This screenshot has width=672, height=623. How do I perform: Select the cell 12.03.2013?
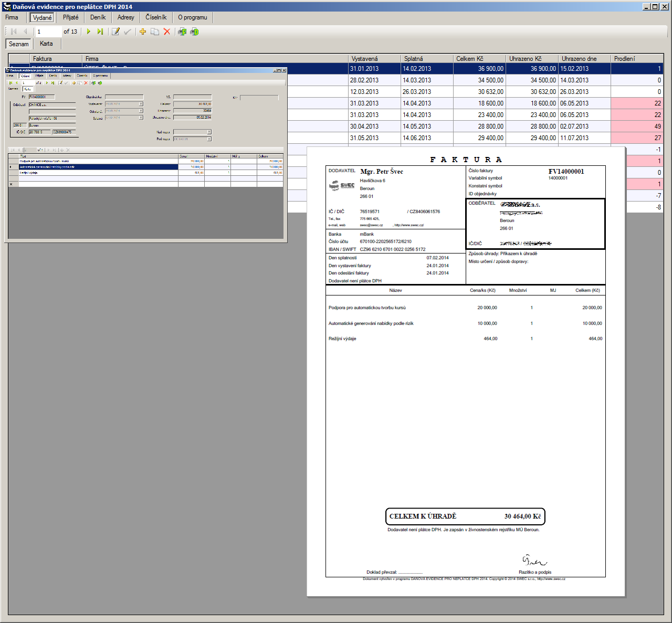[375, 92]
